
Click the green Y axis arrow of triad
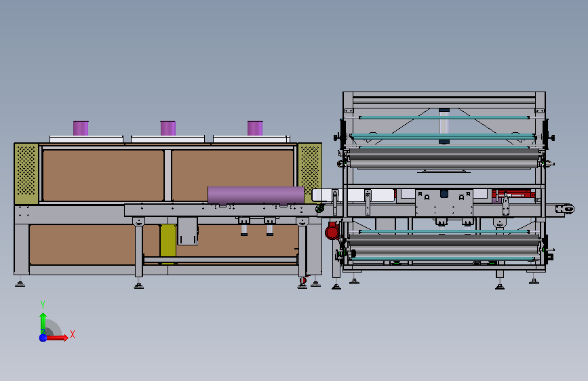click(x=43, y=323)
